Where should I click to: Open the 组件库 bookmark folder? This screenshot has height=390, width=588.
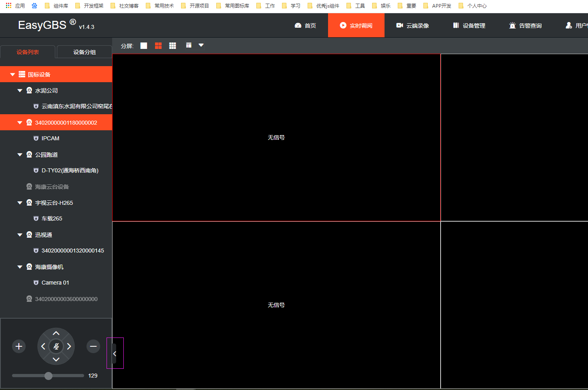[x=56, y=6]
